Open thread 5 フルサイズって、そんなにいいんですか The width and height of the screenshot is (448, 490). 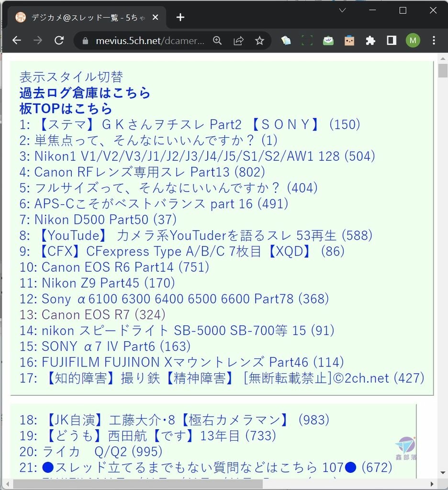tap(168, 188)
